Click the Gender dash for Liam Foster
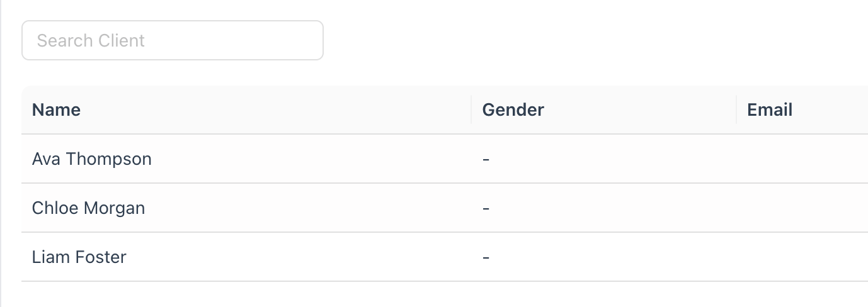 [x=486, y=257]
